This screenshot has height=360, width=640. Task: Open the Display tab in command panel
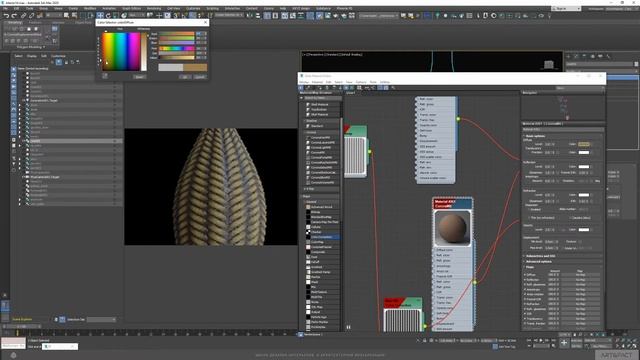point(600,56)
